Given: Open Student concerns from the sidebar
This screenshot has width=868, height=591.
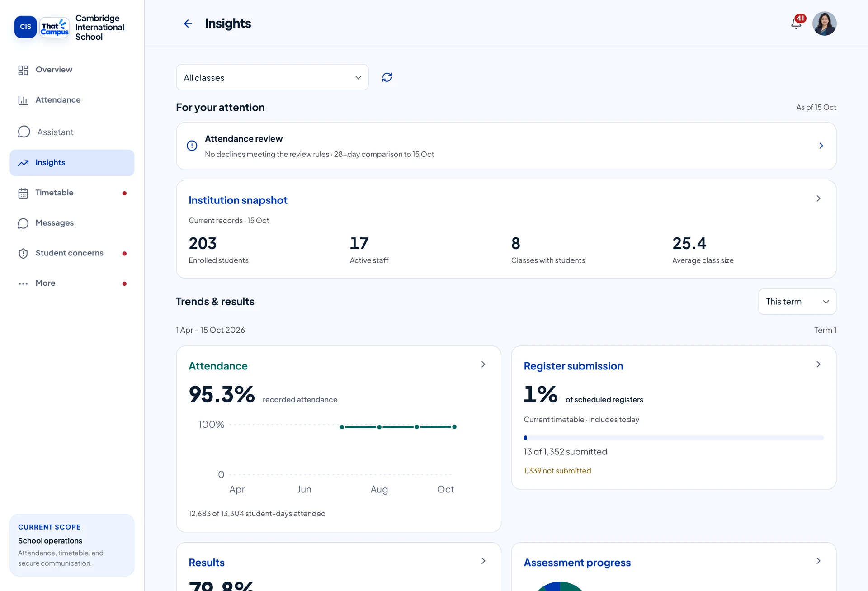Looking at the screenshot, I should 72,253.
